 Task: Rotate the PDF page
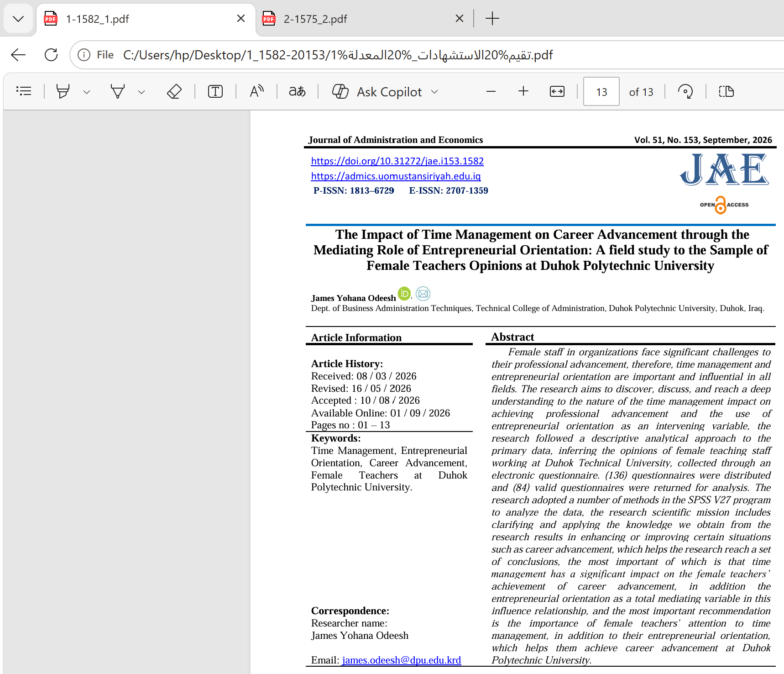click(685, 91)
